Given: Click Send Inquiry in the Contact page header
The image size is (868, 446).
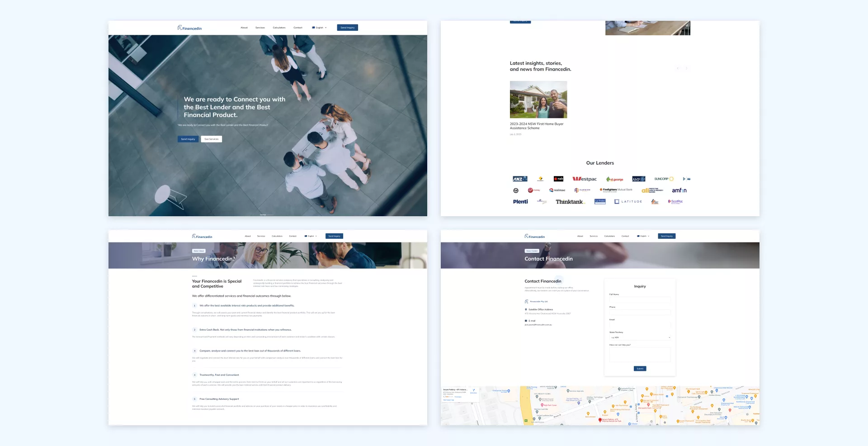Looking at the screenshot, I should [667, 236].
